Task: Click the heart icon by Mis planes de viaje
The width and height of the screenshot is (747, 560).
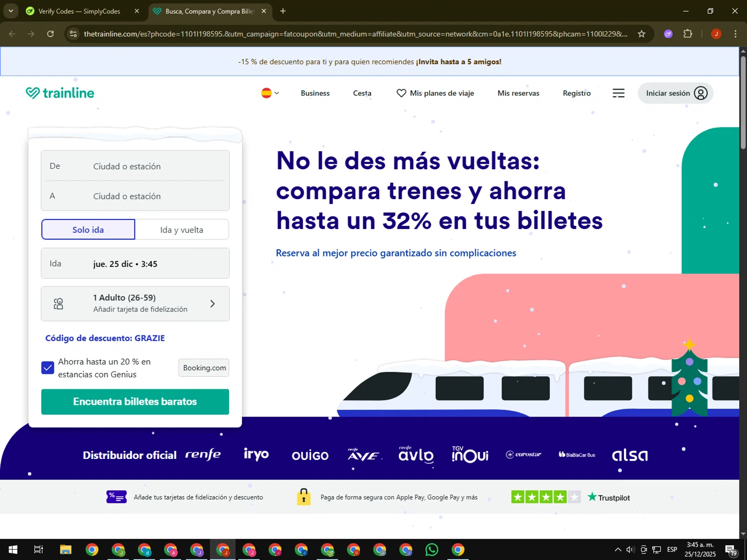Action: coord(401,93)
